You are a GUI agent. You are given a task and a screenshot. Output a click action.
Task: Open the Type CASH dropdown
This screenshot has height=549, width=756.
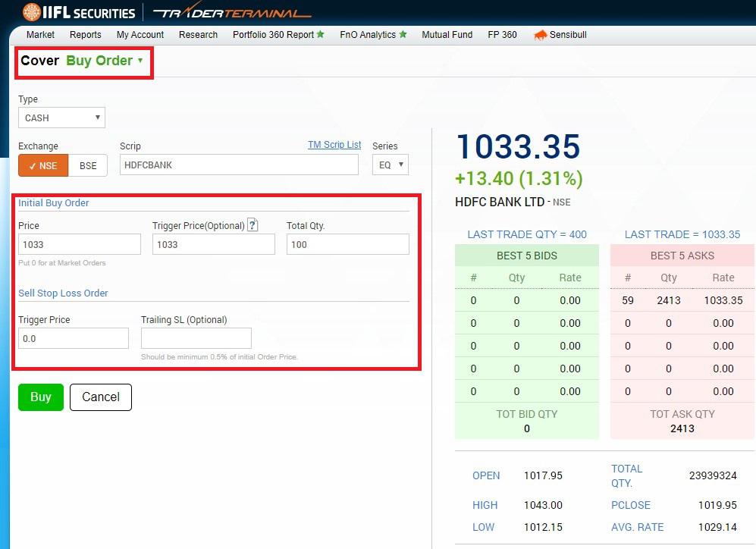[61, 118]
